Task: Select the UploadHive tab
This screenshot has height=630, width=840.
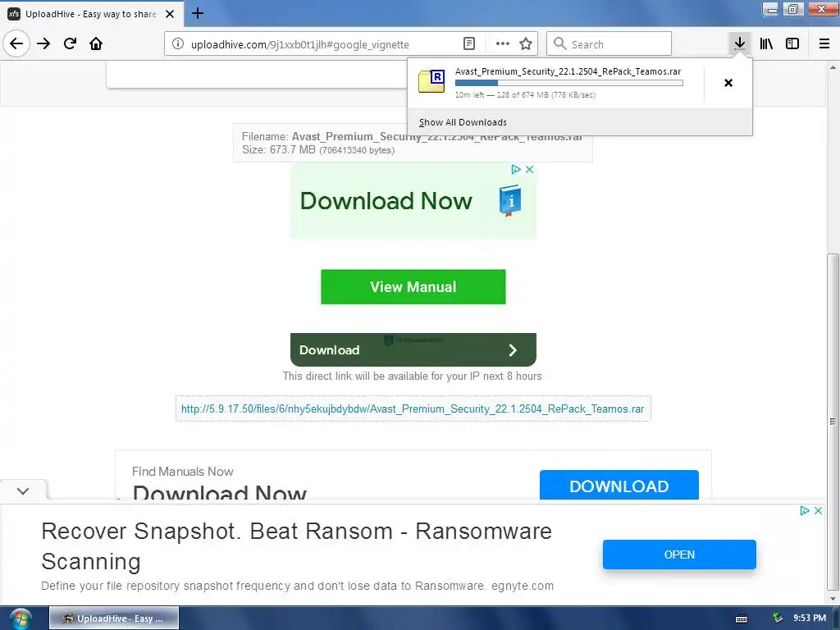Action: 92,14
